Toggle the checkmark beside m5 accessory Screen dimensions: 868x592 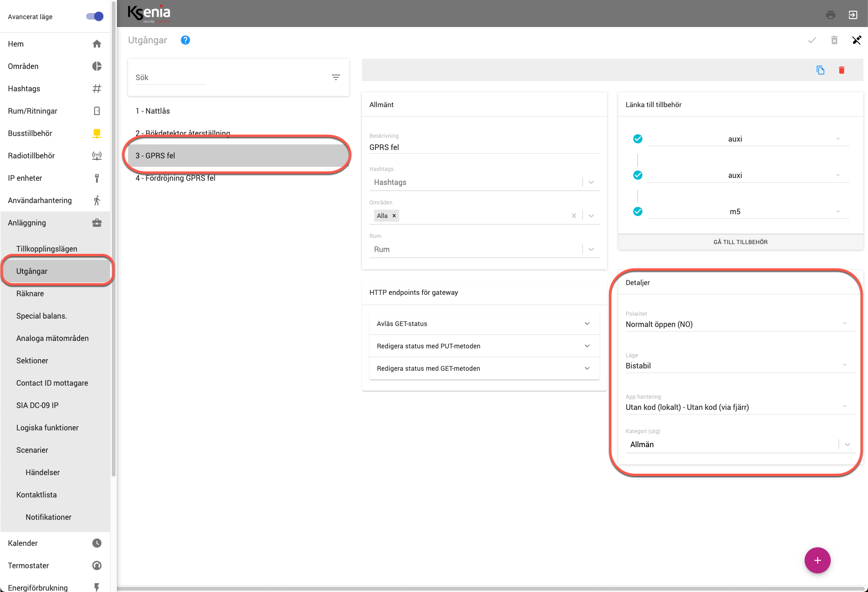click(638, 211)
